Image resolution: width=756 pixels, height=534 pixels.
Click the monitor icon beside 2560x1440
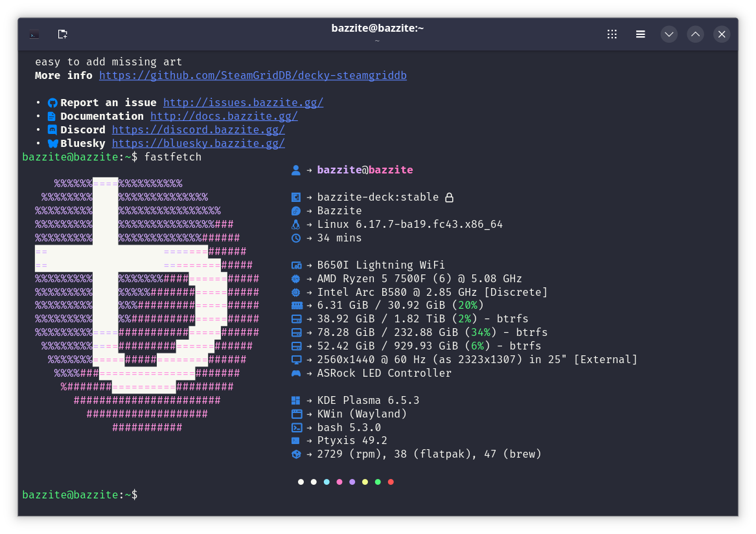[x=297, y=359]
